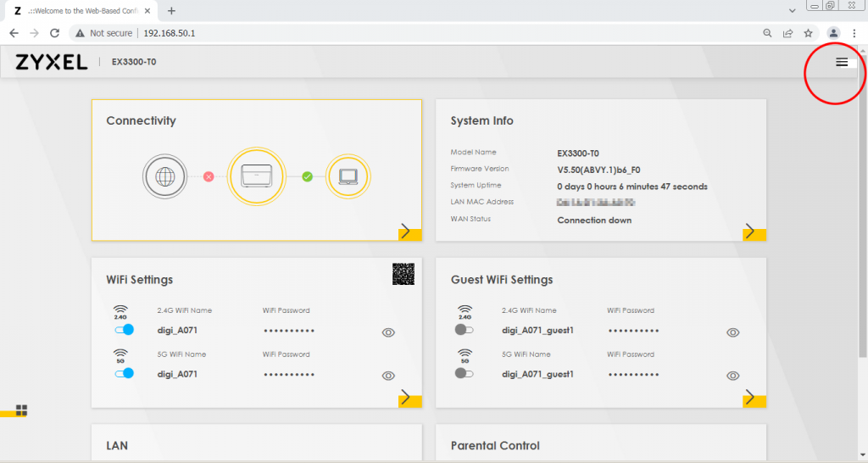
Task: Click the WiFi Settings QR code
Action: pyautogui.click(x=403, y=274)
